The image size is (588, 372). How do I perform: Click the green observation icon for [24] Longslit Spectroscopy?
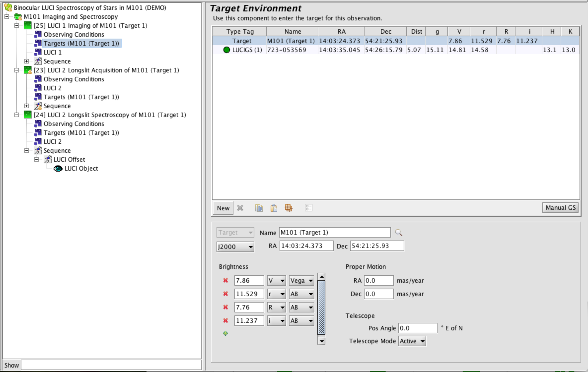[28, 115]
